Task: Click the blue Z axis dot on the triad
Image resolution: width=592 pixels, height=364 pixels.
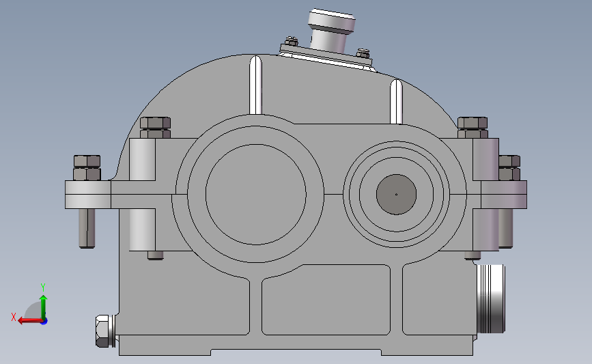Action: tap(44, 322)
